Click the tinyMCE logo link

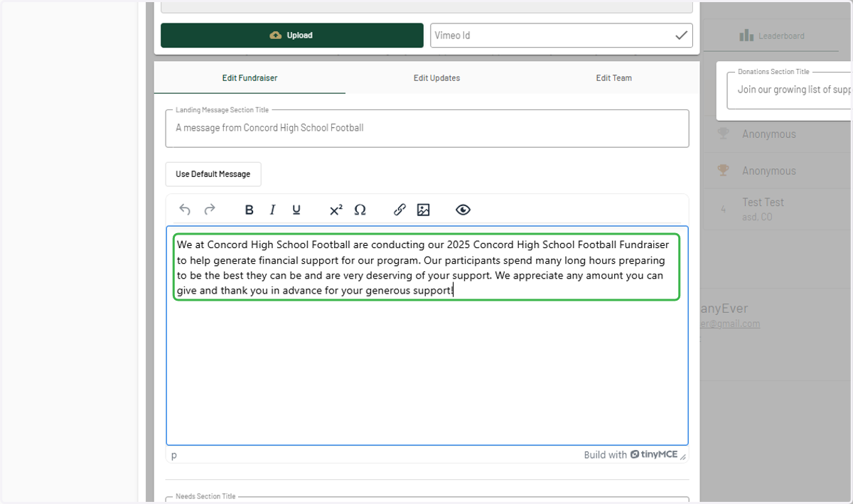click(x=653, y=455)
